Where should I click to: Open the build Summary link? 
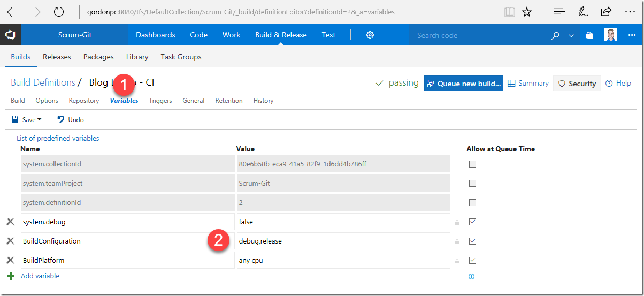point(528,83)
